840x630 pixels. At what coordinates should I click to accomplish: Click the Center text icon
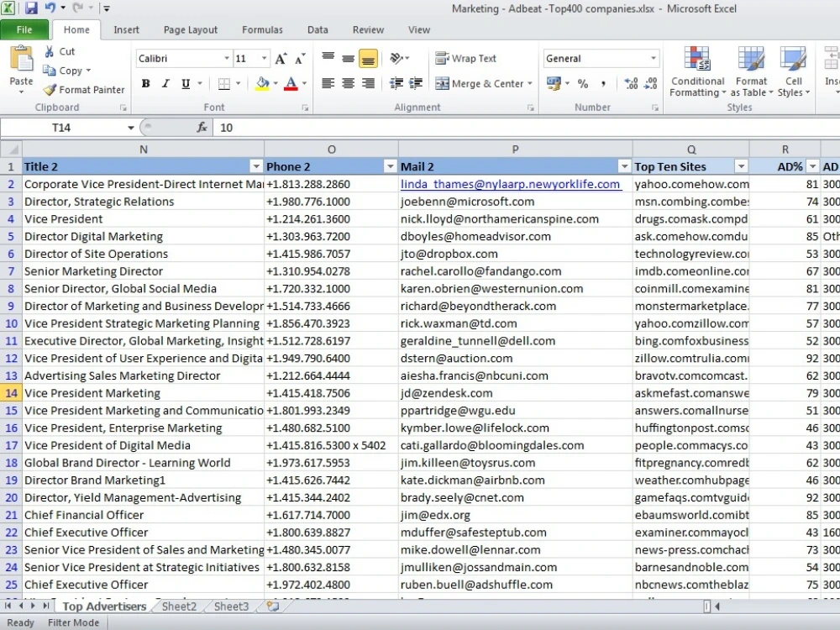pyautogui.click(x=349, y=83)
